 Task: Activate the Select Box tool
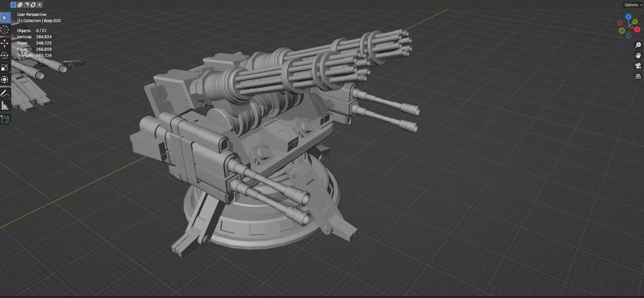pyautogui.click(x=5, y=18)
